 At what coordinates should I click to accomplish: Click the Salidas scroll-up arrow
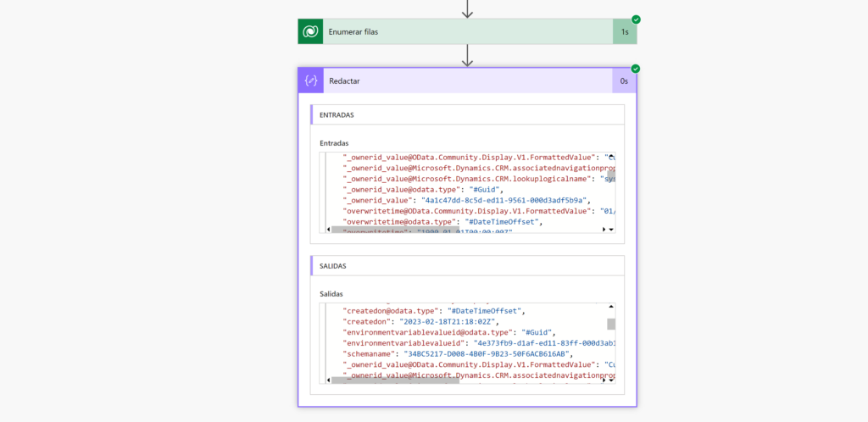point(611,307)
